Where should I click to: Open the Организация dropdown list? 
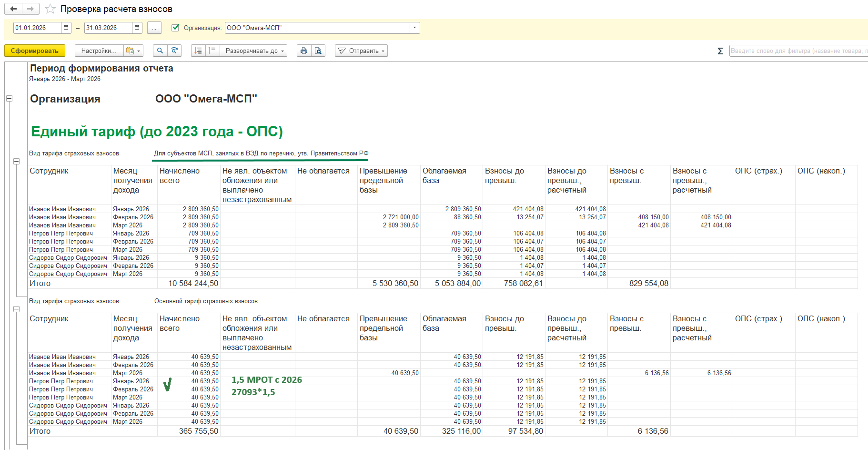tap(414, 28)
